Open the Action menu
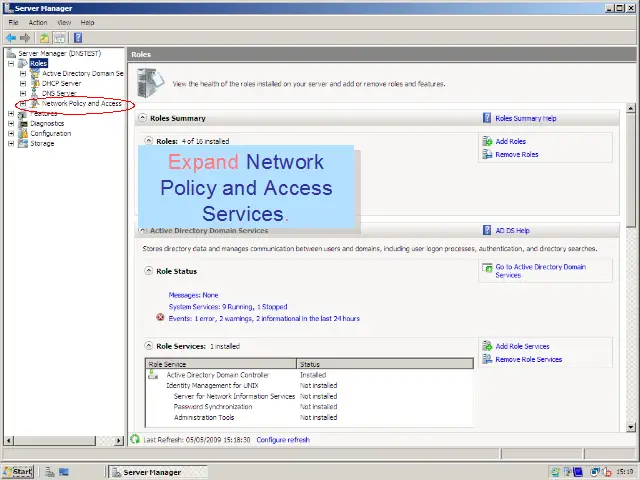The height and width of the screenshot is (480, 640). (x=38, y=22)
